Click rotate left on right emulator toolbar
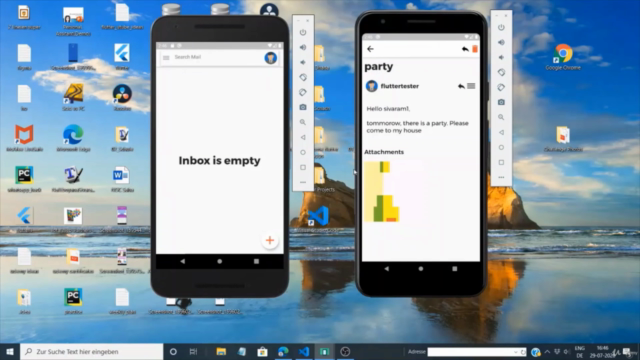The height and width of the screenshot is (360, 640). tap(501, 72)
